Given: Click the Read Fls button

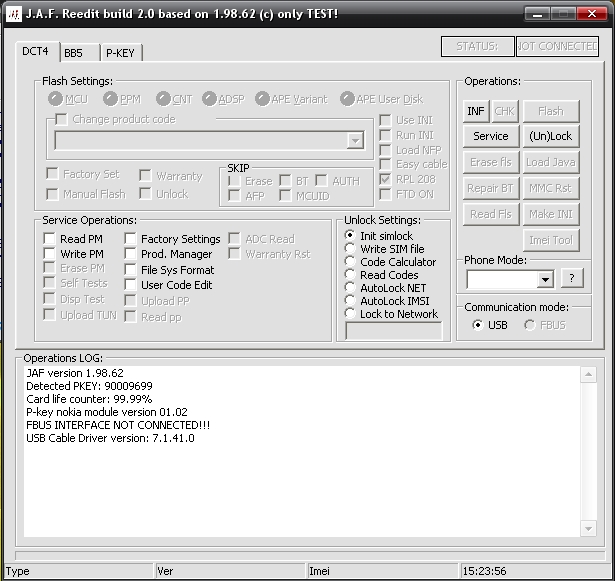Looking at the screenshot, I should tap(491, 214).
